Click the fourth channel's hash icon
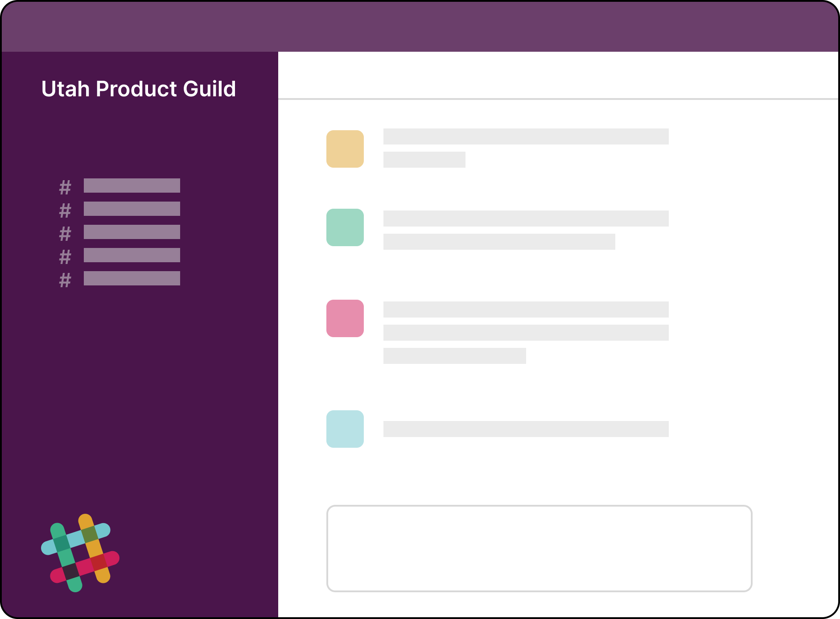840x619 pixels. tap(65, 257)
